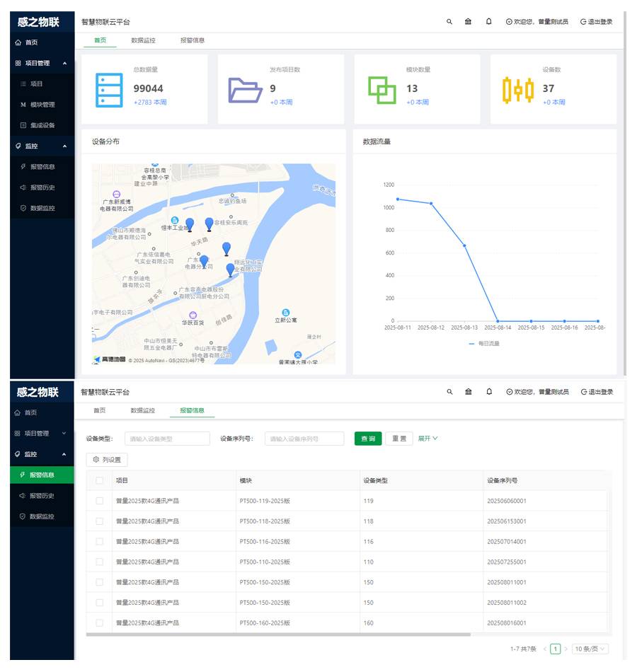637x672 pixels.
Task: Click the blue server icon for 总数据量
Action: click(x=109, y=88)
